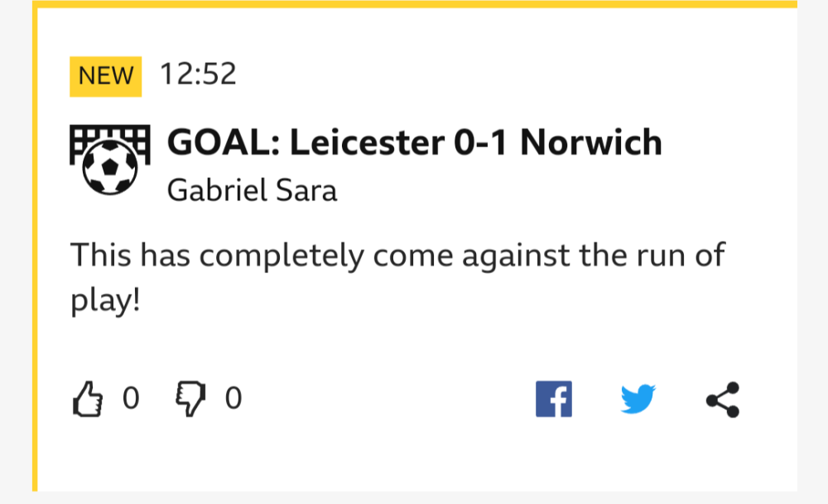Click the yellow left border of the card
The width and height of the screenshot is (828, 504).
coord(35,248)
